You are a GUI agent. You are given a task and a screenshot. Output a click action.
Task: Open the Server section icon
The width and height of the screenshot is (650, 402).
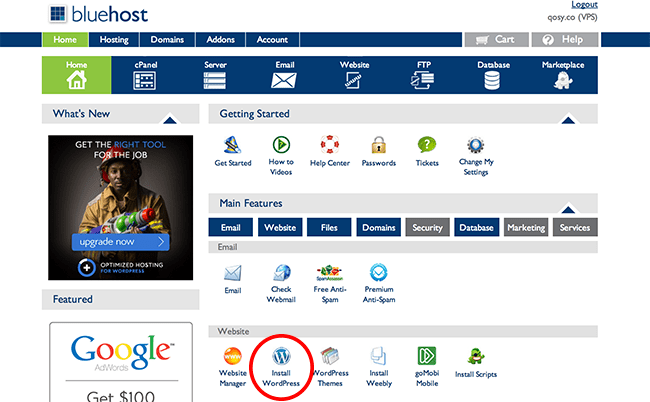tap(215, 80)
